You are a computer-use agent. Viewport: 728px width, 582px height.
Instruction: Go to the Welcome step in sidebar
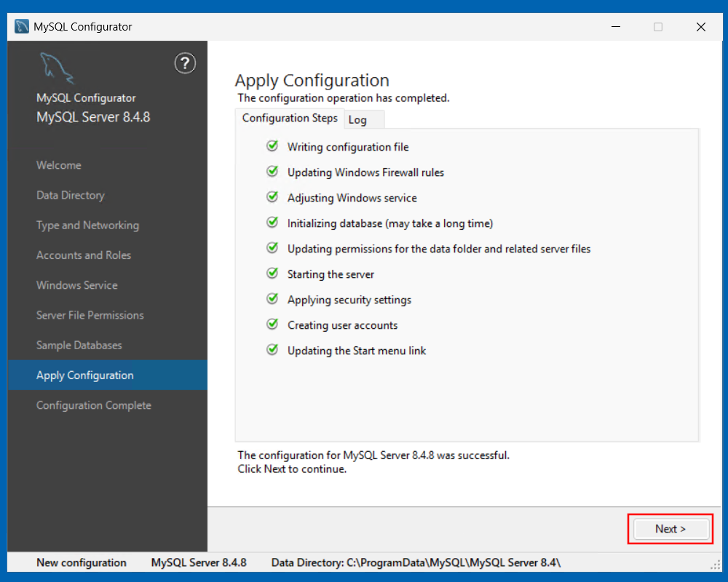tap(59, 165)
